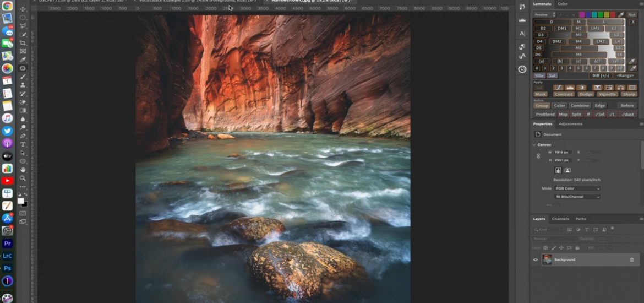The width and height of the screenshot is (644, 303).
Task: Open Premiere Pro from the dock
Action: point(7,243)
